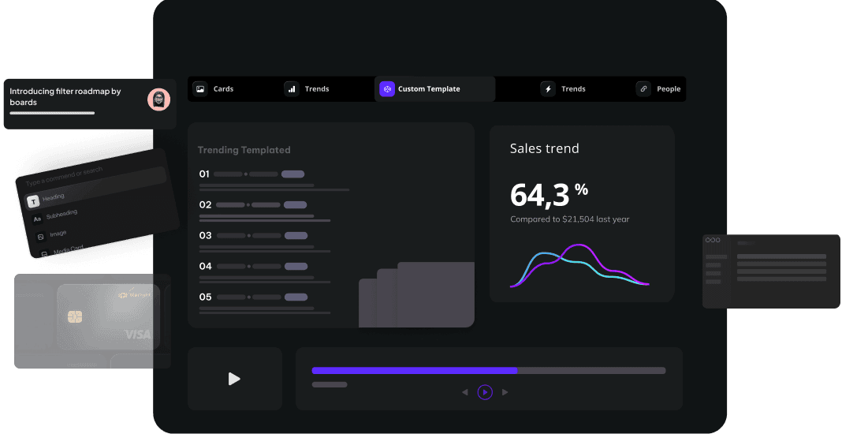
Task: Click the purple playback progress bar
Action: [415, 370]
